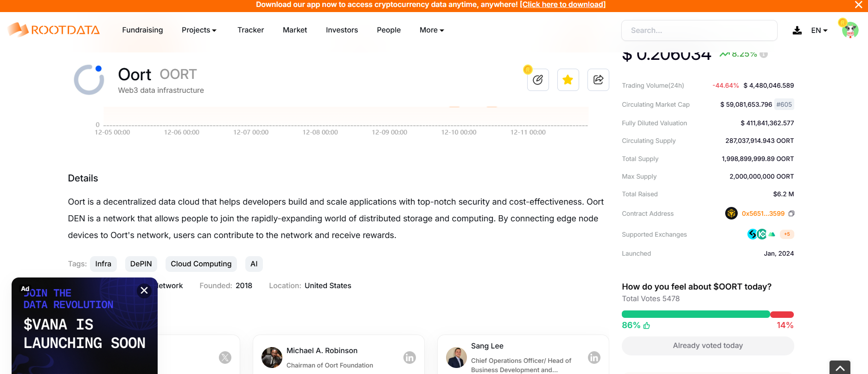Click the BNB chain contract icon
Image resolution: width=868 pixels, height=374 pixels.
(731, 213)
